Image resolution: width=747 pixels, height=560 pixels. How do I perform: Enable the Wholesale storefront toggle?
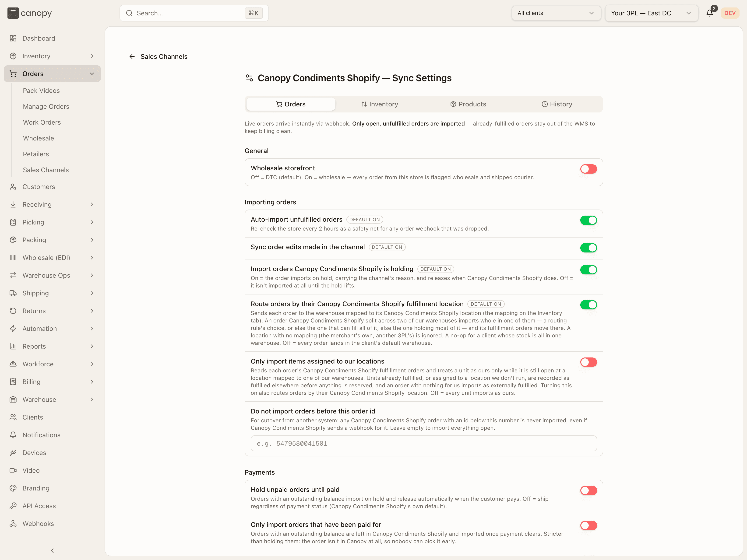[x=588, y=169]
